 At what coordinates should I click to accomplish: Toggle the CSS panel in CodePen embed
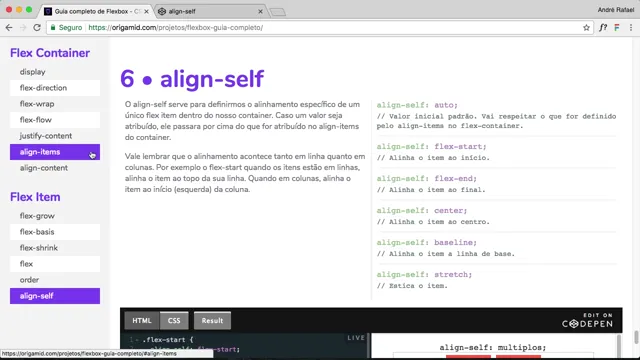(x=174, y=321)
